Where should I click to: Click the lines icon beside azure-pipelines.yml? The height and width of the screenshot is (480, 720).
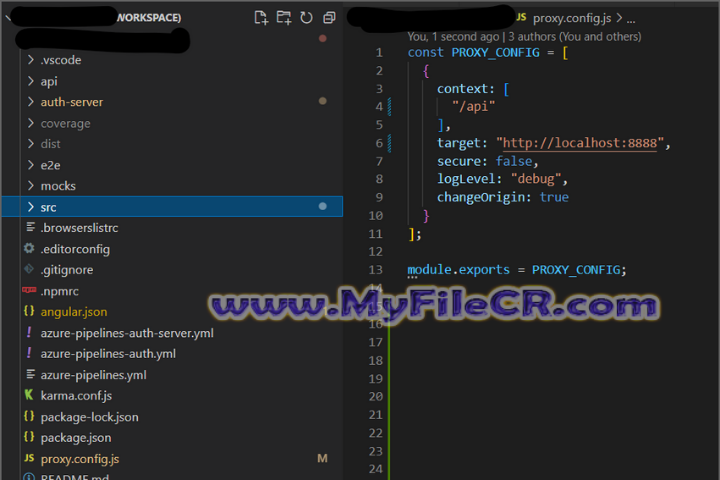click(30, 374)
